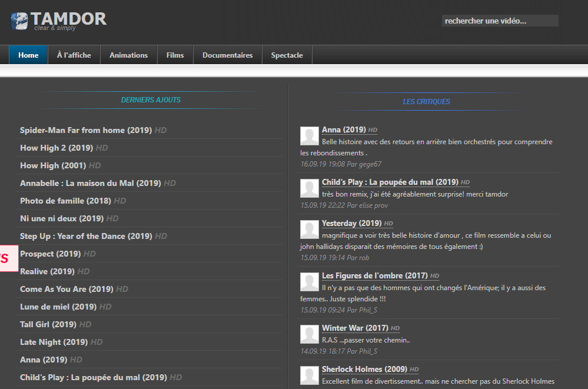Click the avatar for Les Figures de l'ombre
588x389 pixels.
[x=310, y=282]
